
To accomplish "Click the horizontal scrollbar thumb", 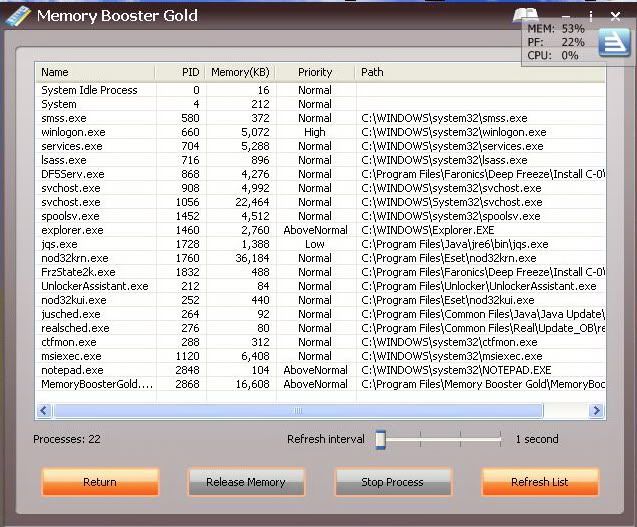I will pyautogui.click(x=298, y=410).
